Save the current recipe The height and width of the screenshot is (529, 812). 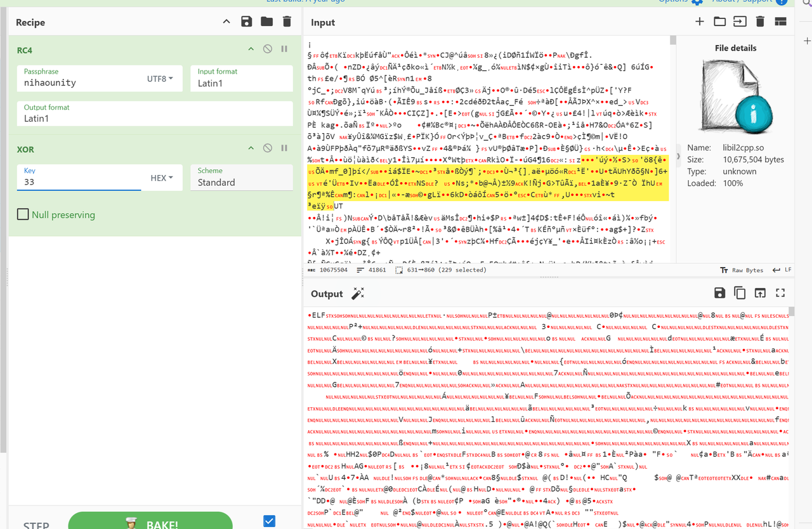click(247, 22)
